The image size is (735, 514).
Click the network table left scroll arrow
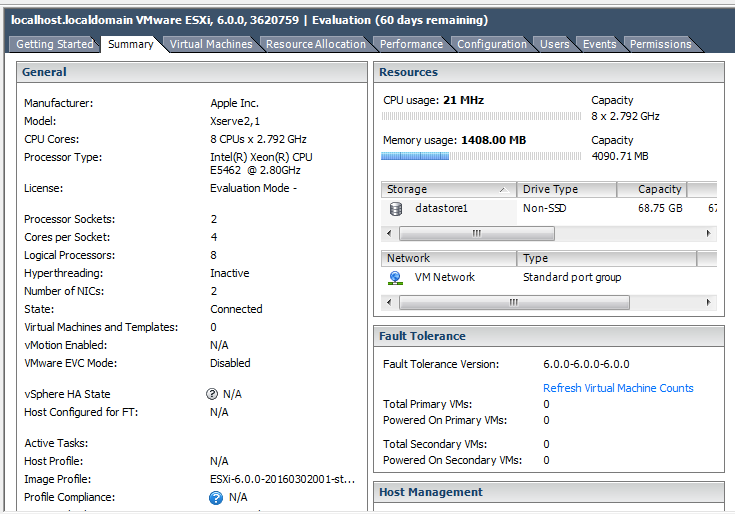(x=389, y=303)
